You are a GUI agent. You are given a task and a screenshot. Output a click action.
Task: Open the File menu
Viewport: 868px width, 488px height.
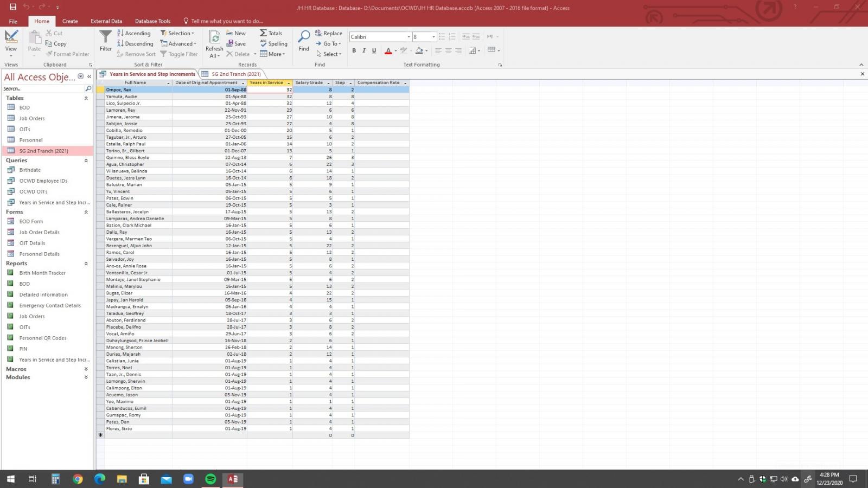13,21
